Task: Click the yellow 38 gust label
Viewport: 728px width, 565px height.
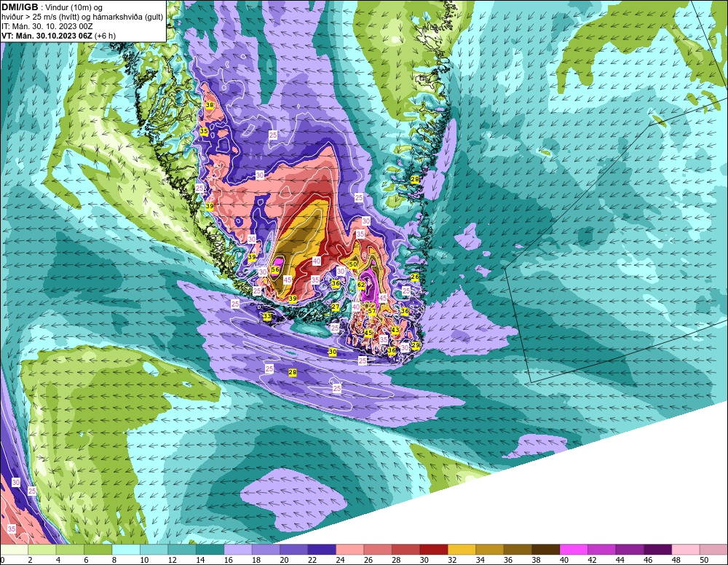Action: [210, 105]
